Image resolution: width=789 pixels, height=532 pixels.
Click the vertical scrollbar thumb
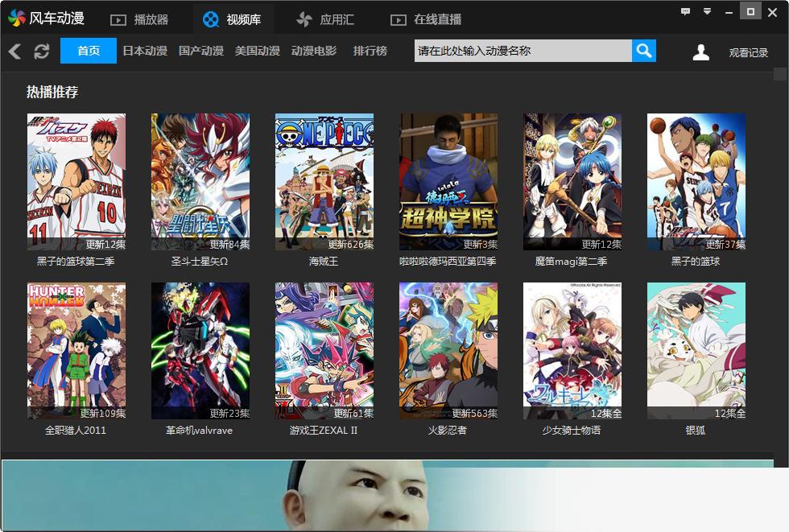[x=780, y=74]
